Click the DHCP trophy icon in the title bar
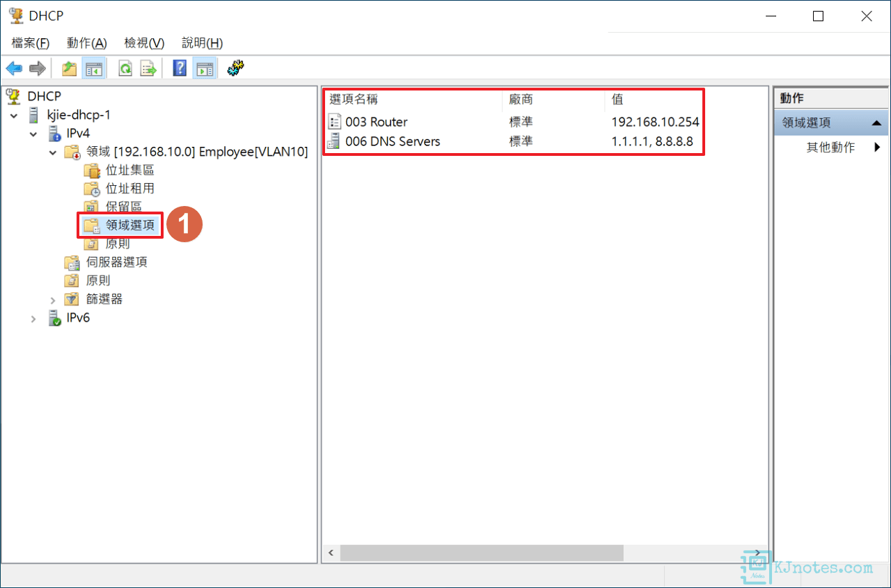This screenshot has height=588, width=891. tap(17, 16)
